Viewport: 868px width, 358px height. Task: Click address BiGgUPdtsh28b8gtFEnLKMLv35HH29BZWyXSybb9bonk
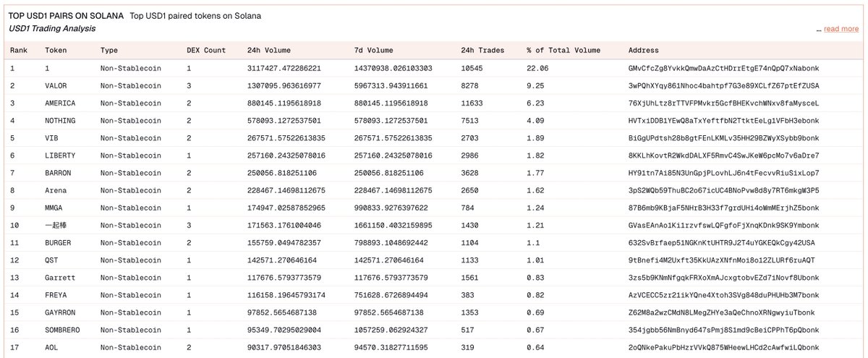pos(723,137)
